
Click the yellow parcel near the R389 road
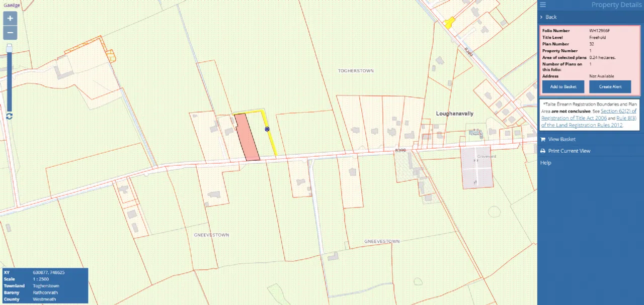[x=449, y=22]
